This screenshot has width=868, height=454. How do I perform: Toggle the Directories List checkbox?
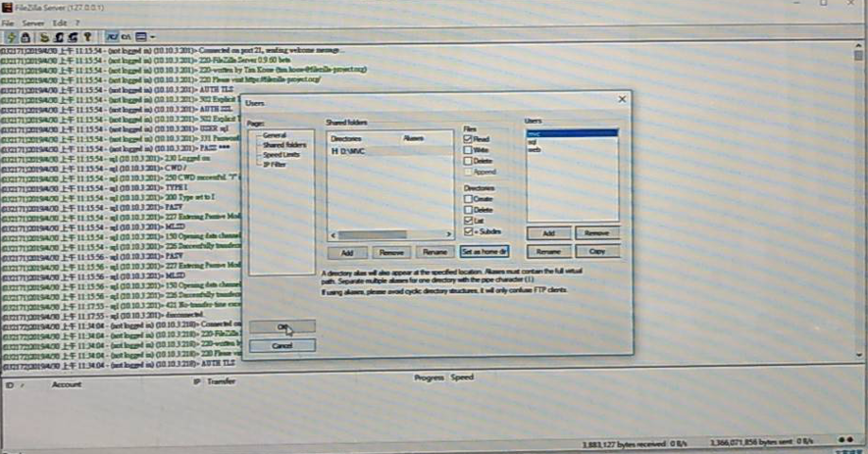pyautogui.click(x=468, y=221)
